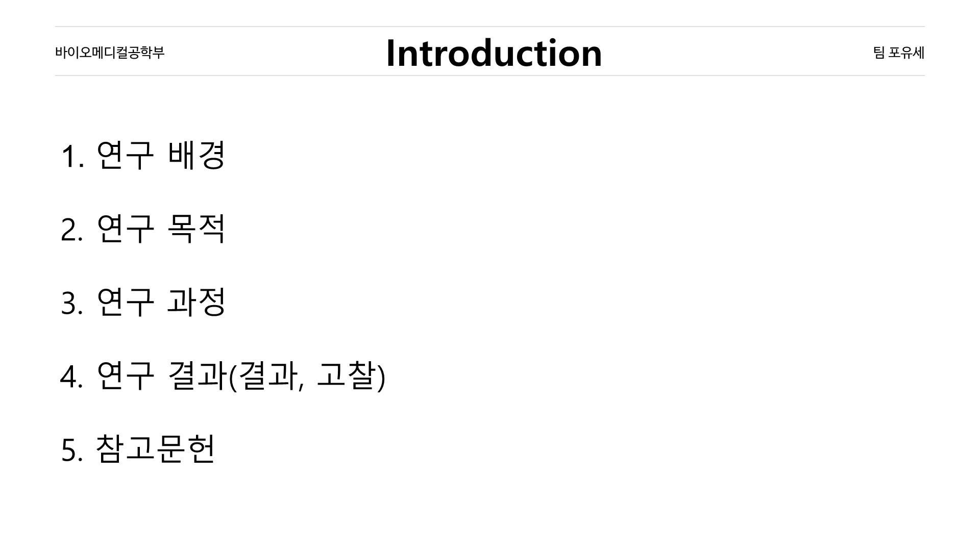Image resolution: width=980 pixels, height=551 pixels.
Task: Click the 참고문헌 list entry
Action: [155, 449]
